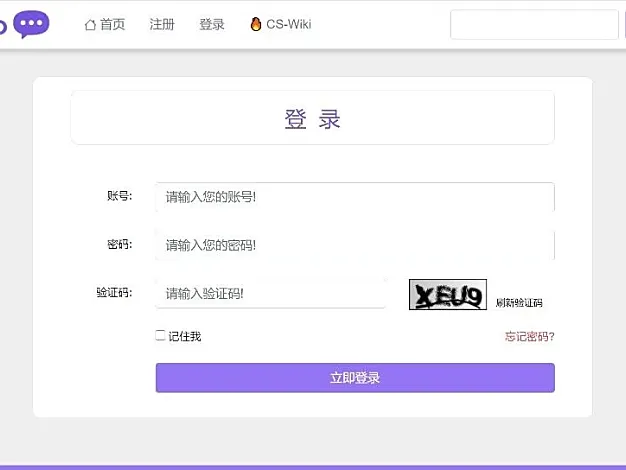The width and height of the screenshot is (626, 470).
Task: Click the flame icon beside CS-Wiki
Action: [x=256, y=24]
